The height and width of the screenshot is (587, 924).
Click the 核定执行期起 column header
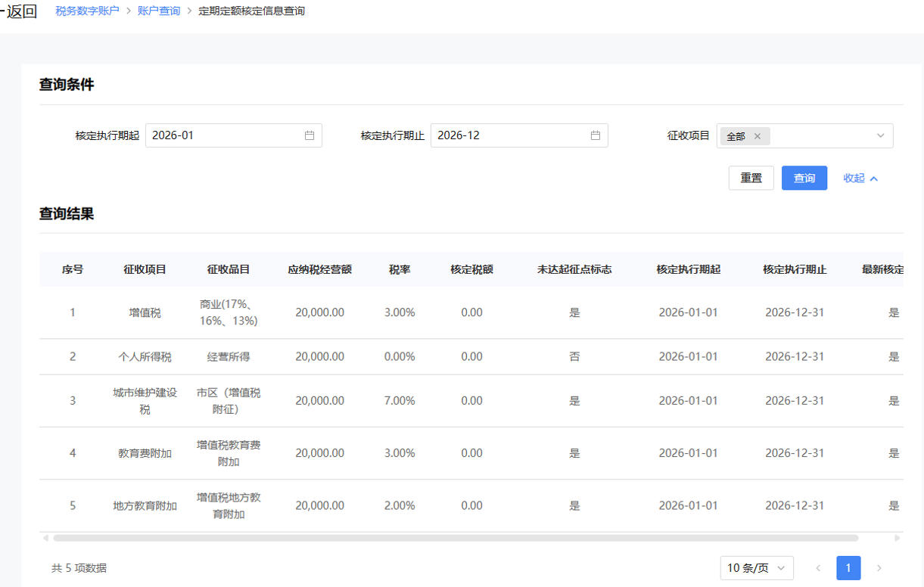688,269
